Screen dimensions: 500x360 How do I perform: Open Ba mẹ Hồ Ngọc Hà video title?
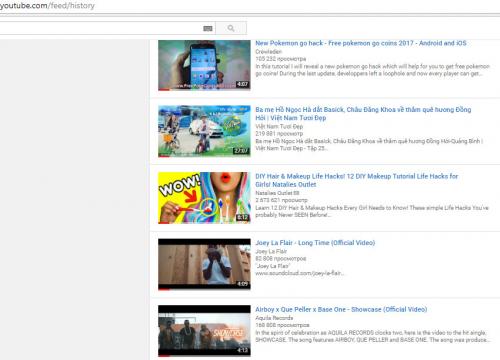(363, 114)
